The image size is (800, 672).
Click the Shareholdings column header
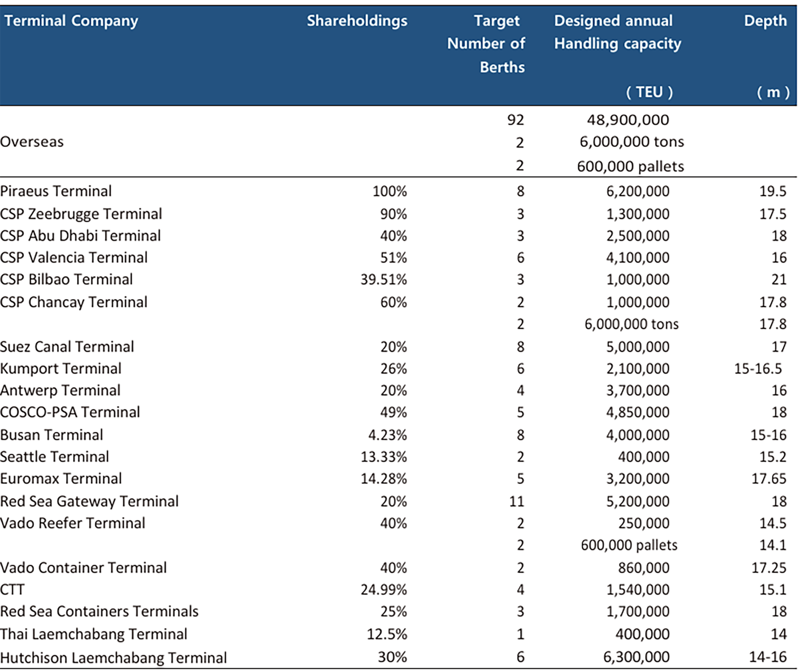[x=357, y=21]
